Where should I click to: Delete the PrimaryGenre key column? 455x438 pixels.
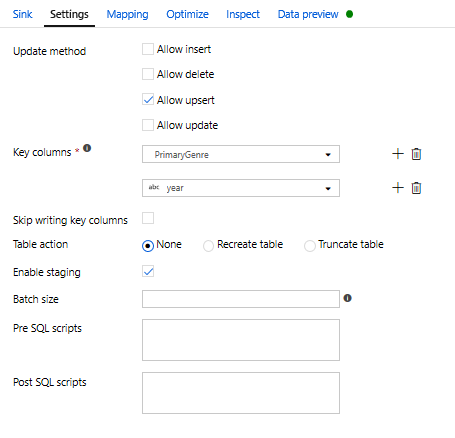pos(416,154)
